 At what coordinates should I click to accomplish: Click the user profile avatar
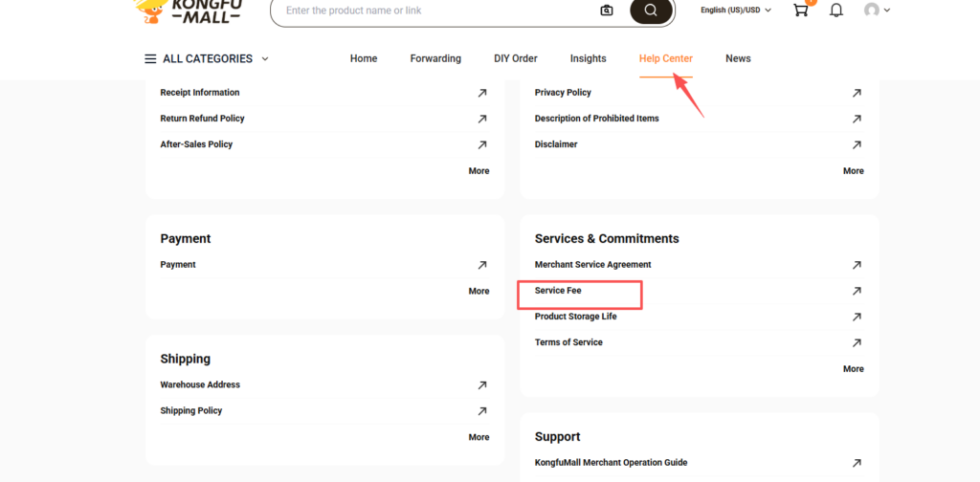pos(872,11)
